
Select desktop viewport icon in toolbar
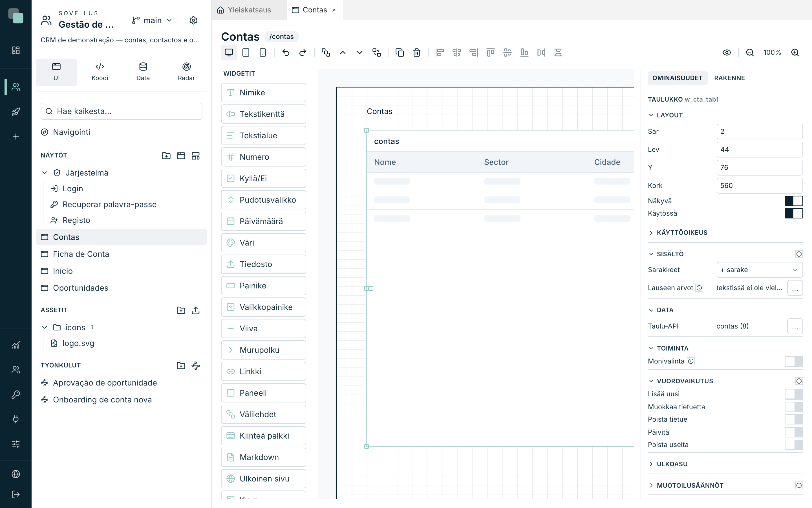tap(229, 52)
